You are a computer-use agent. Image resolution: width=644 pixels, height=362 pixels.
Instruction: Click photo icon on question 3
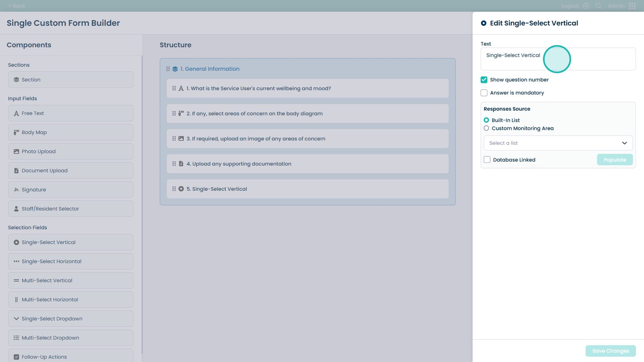[x=181, y=139]
